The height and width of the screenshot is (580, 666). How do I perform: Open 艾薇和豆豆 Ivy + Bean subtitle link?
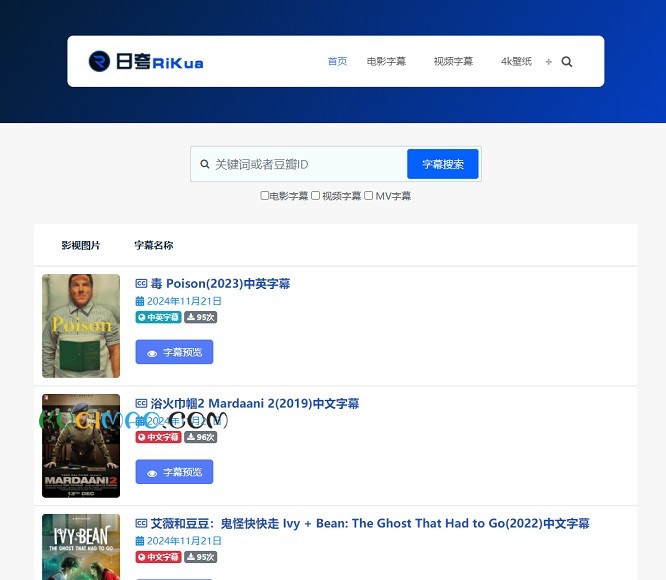pyautogui.click(x=370, y=523)
